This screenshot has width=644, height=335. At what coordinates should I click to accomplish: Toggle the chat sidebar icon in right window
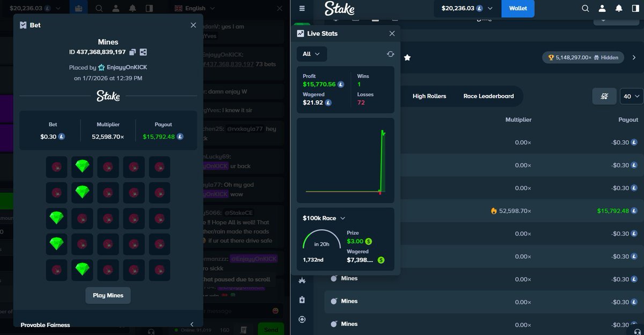635,8
